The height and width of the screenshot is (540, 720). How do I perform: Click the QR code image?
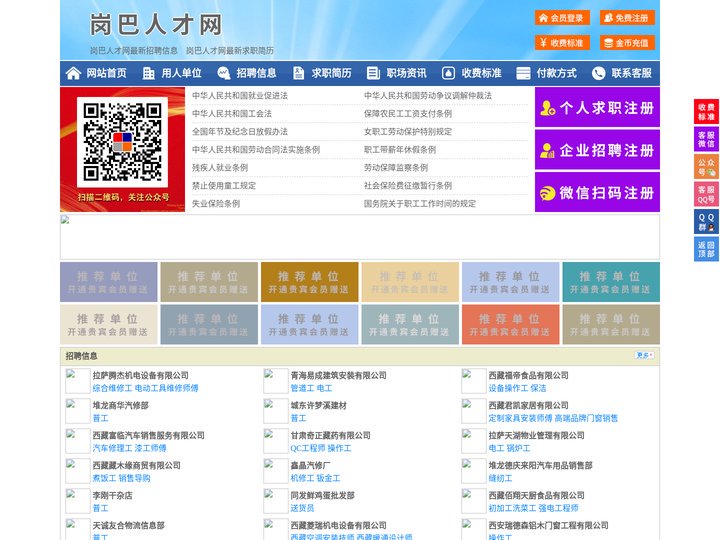tap(122, 142)
